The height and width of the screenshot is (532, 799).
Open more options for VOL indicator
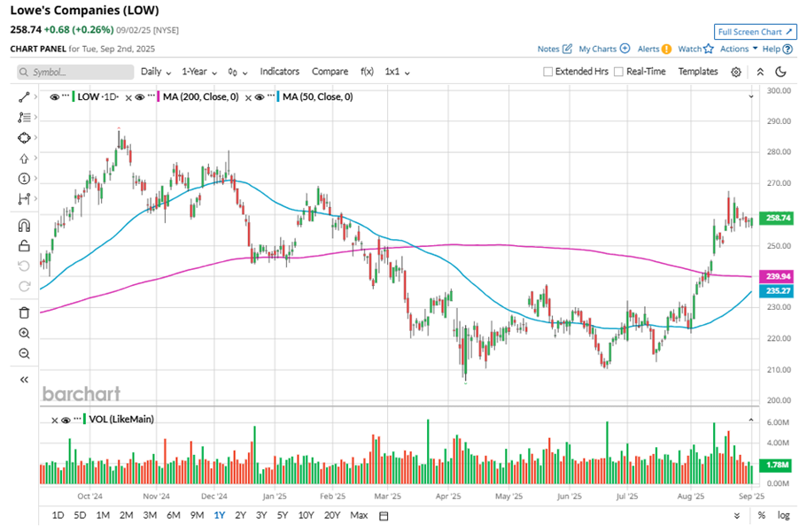tap(77, 419)
